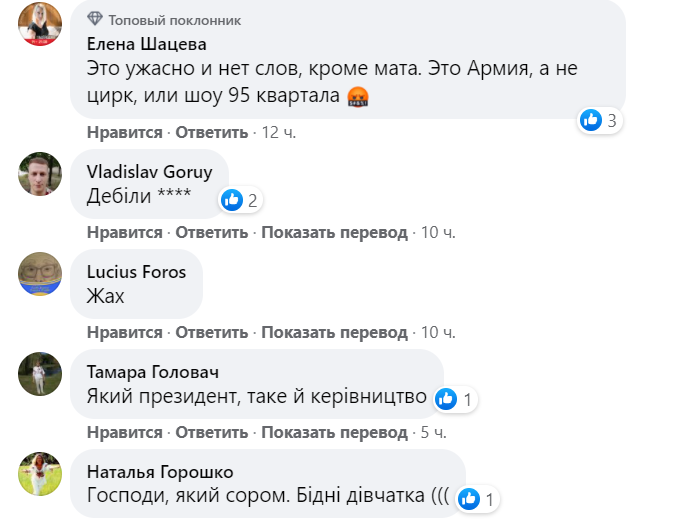Open Vladislav Goruy's avatar
The width and height of the screenshot is (681, 525).
(x=42, y=174)
